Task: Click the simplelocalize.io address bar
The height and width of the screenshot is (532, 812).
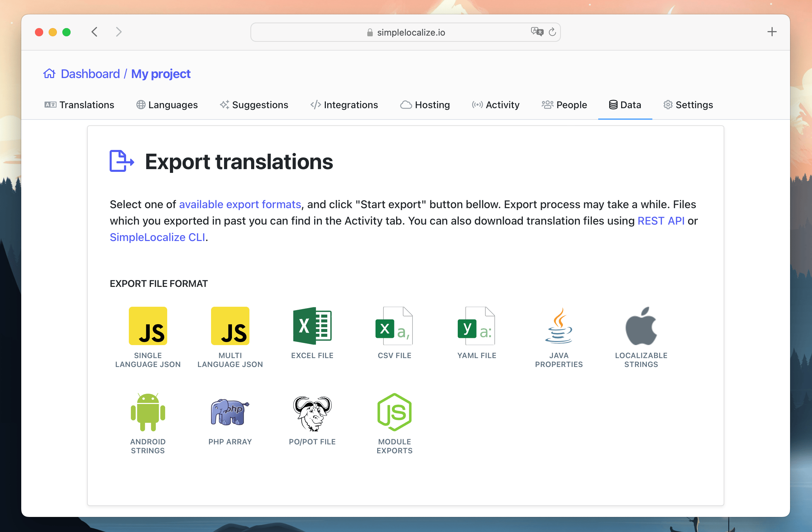Action: click(405, 32)
